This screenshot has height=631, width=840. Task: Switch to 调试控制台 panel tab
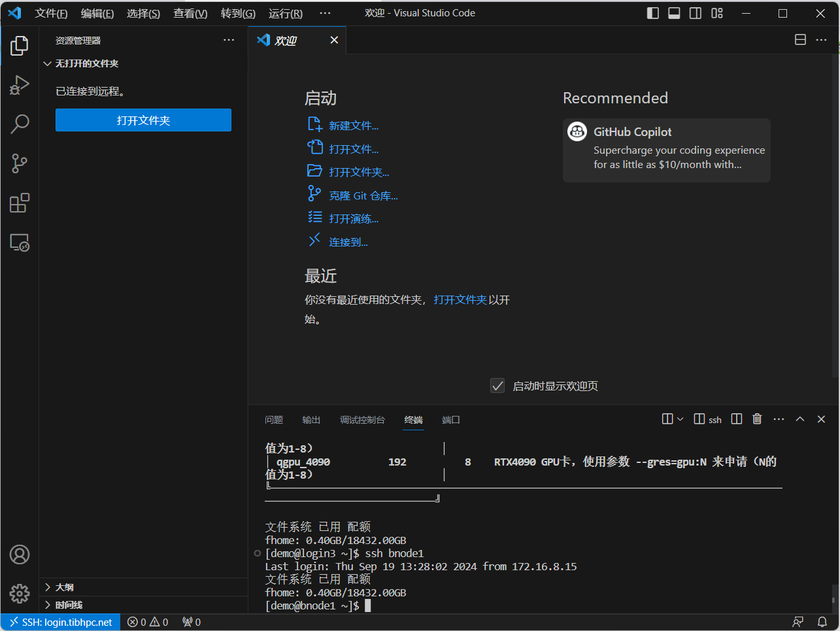point(362,420)
